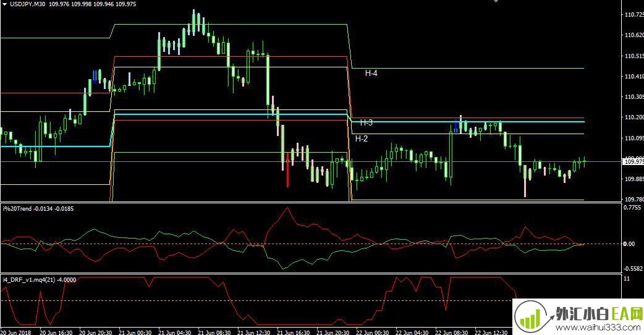
Task: Click the 22 Jun 08:30 time label
Action: (x=452, y=332)
